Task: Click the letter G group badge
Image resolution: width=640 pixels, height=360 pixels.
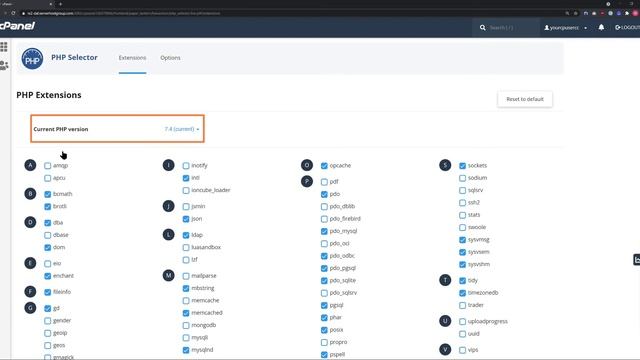Action: coord(30,308)
